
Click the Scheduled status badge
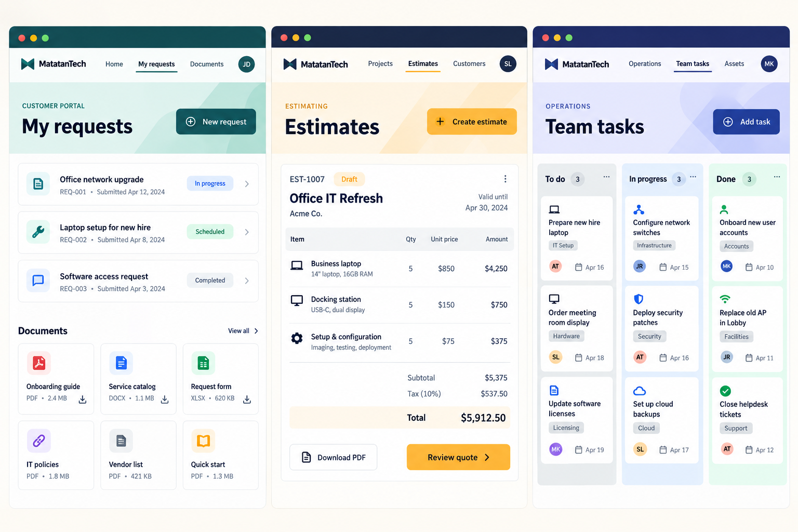tap(210, 232)
